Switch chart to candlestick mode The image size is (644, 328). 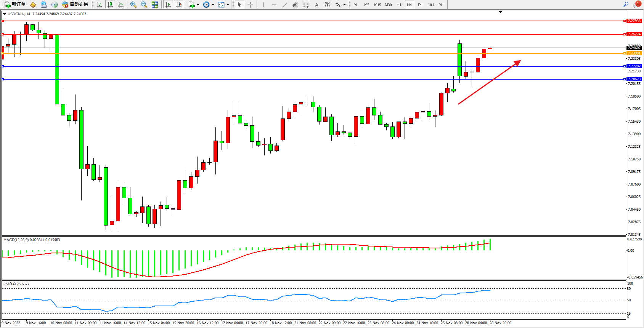point(110,5)
